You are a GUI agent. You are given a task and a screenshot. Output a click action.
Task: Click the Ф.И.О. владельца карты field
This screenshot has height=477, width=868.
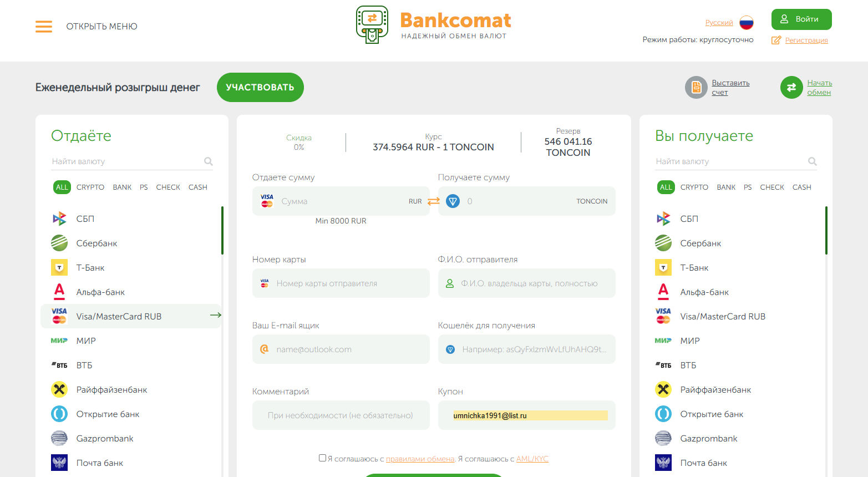click(x=527, y=283)
